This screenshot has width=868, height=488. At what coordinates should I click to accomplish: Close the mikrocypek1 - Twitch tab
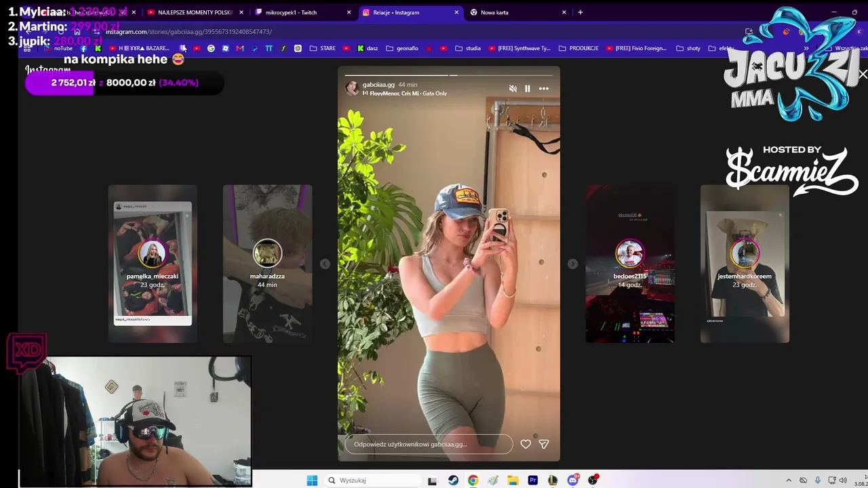[349, 12]
